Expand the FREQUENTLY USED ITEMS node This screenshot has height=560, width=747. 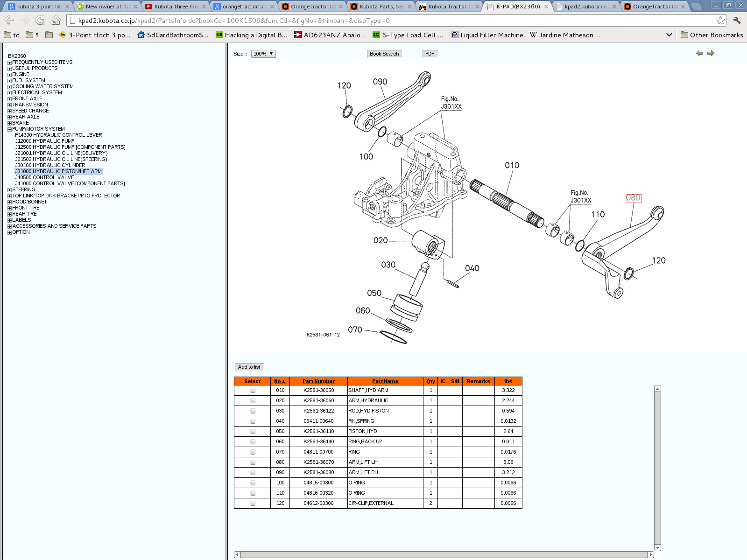pyautogui.click(x=9, y=63)
